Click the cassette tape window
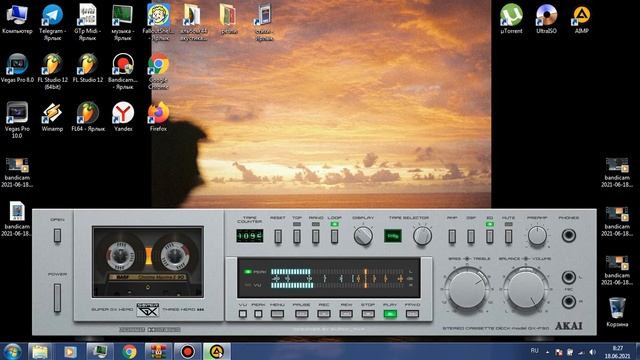This screenshot has height=360, width=640. point(148,262)
